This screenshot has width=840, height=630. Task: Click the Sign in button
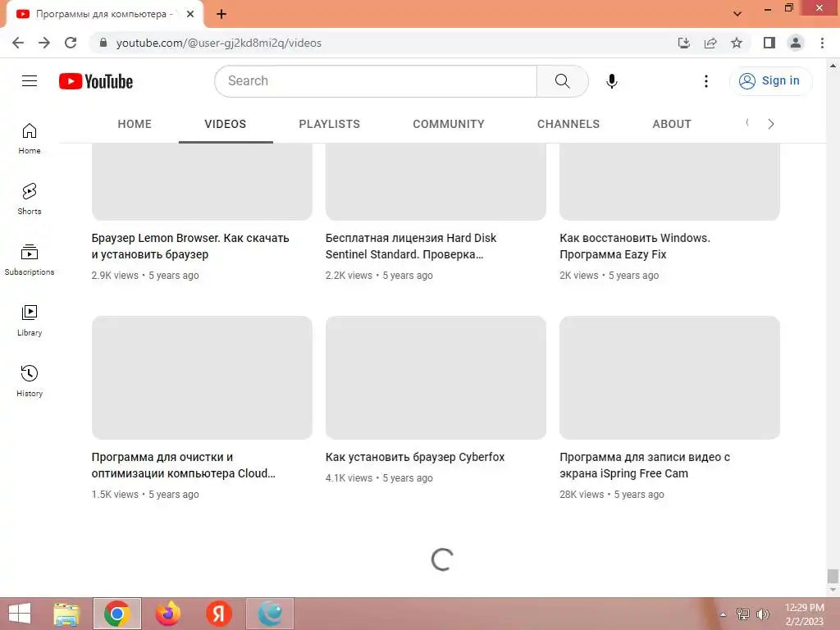pyautogui.click(x=770, y=81)
